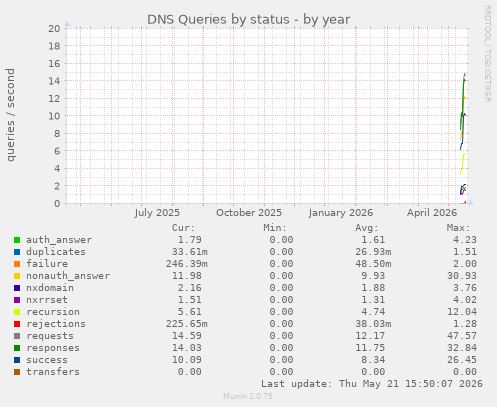Click the nxdomain dark blue legend swatch
This screenshot has height=407, width=497.
[17, 288]
